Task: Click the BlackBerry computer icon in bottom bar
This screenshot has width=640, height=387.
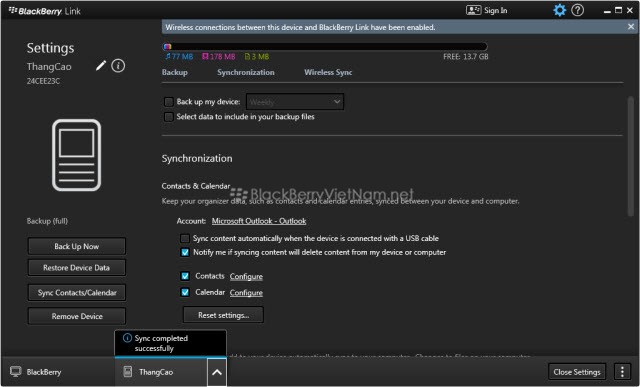Action: click(x=16, y=371)
